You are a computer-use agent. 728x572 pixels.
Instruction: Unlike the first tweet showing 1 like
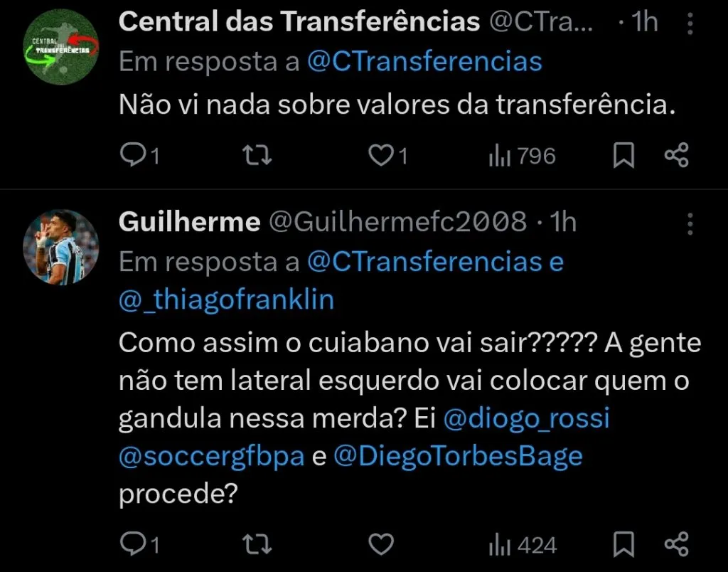(381, 155)
